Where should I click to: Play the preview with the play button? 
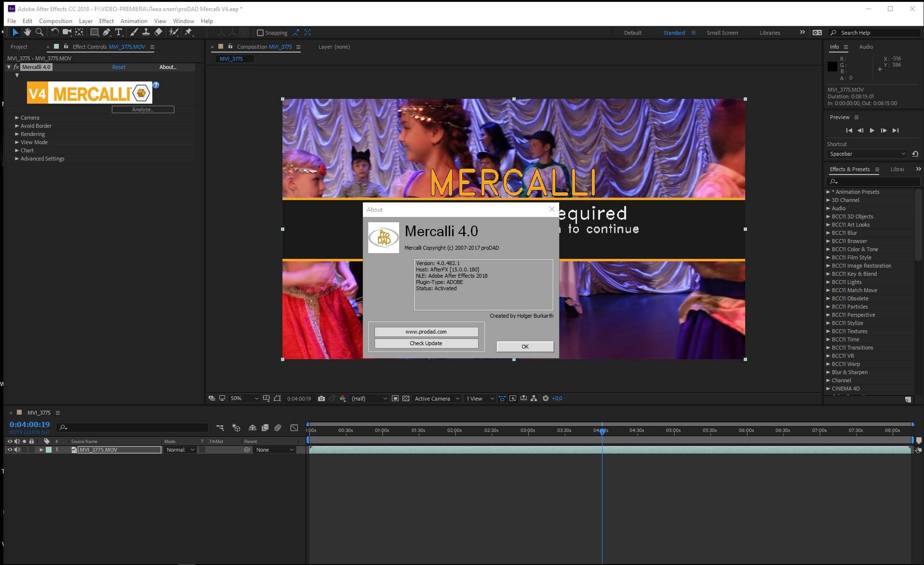tap(872, 131)
